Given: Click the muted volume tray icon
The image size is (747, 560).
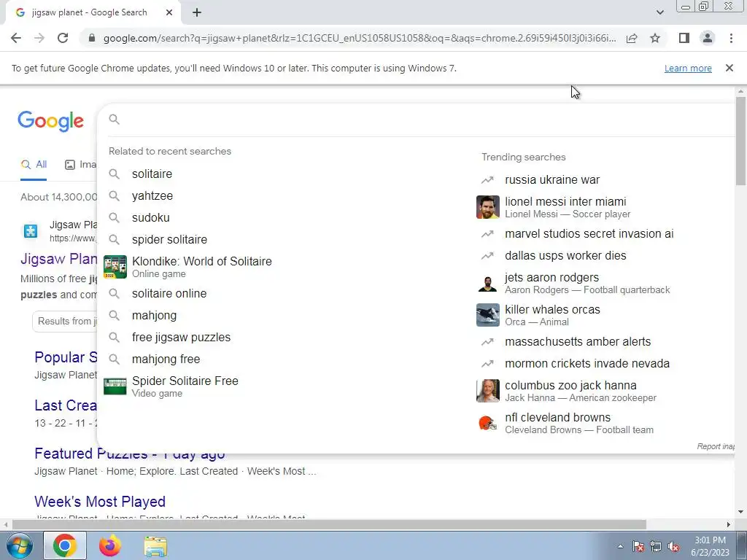Looking at the screenshot, I should pyautogui.click(x=673, y=547).
